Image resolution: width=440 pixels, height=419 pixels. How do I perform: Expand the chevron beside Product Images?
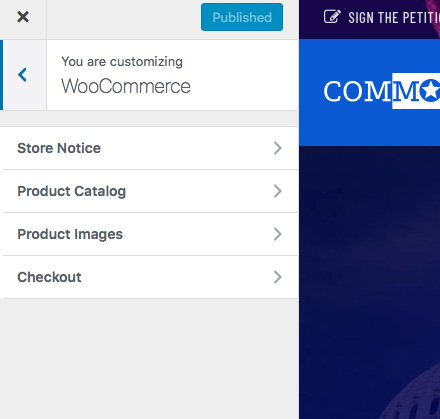pos(278,234)
